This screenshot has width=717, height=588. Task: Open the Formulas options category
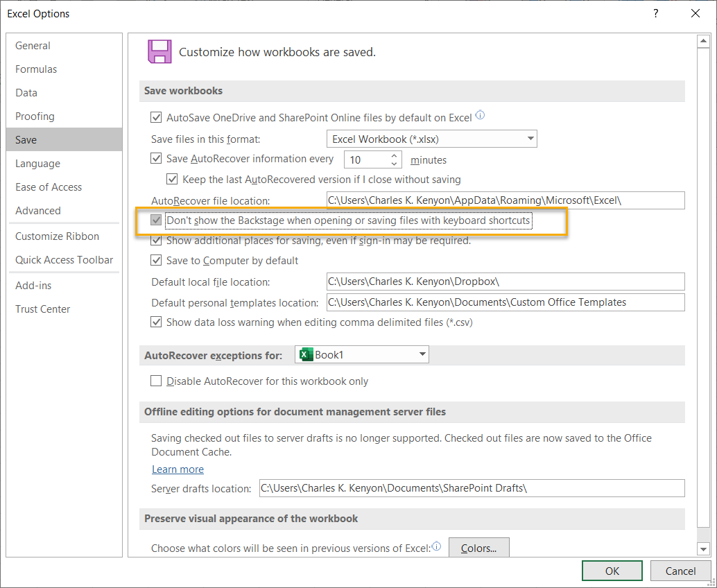64,69
